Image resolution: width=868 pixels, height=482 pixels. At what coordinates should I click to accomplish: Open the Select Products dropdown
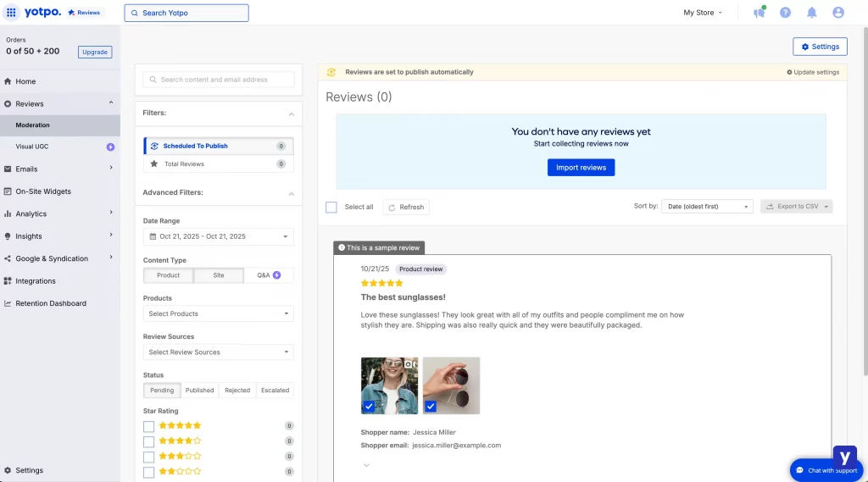click(x=219, y=313)
